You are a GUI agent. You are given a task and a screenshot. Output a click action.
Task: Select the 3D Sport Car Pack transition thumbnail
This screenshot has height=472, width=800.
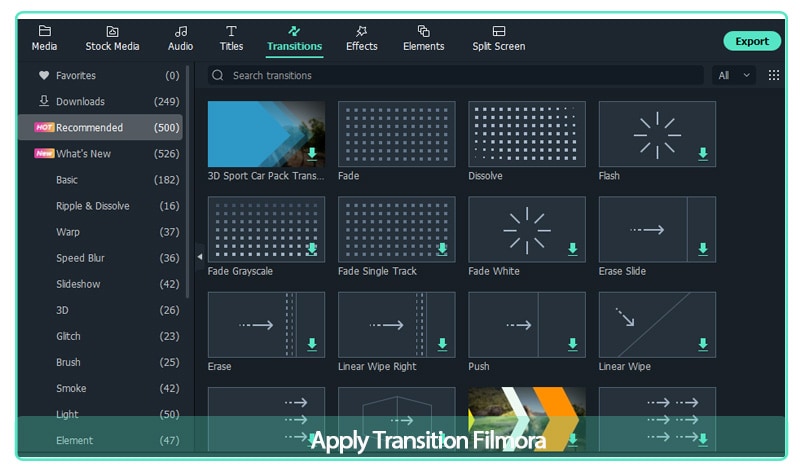[266, 134]
